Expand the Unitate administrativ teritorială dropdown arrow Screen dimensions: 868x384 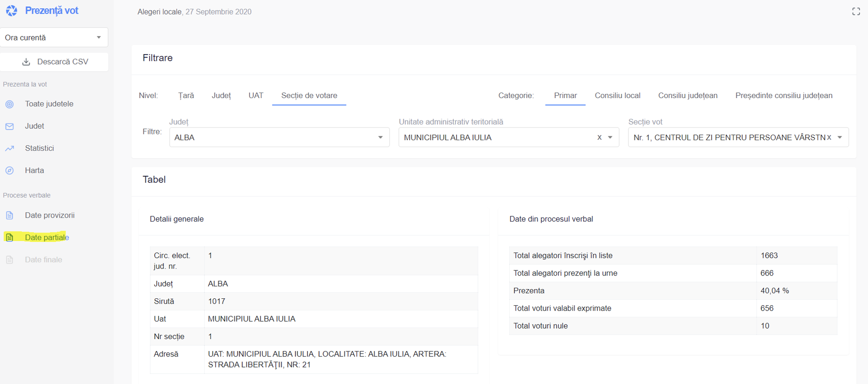(x=610, y=137)
